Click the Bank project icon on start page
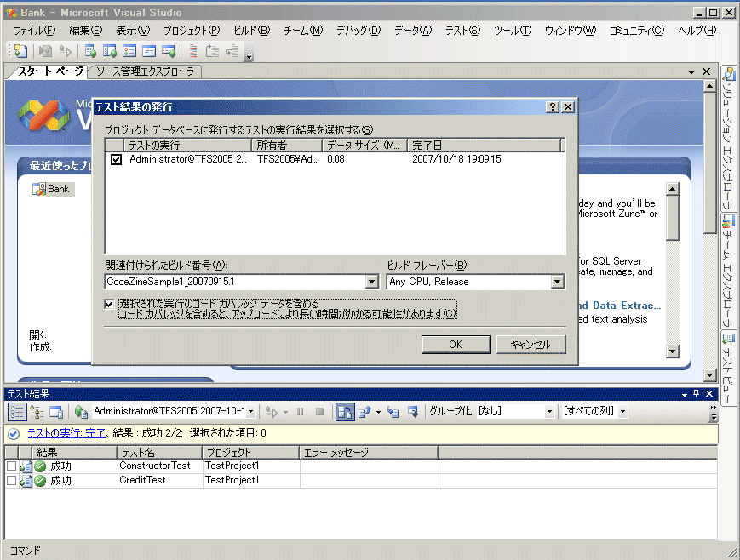This screenshot has width=740, height=560. coord(38,189)
